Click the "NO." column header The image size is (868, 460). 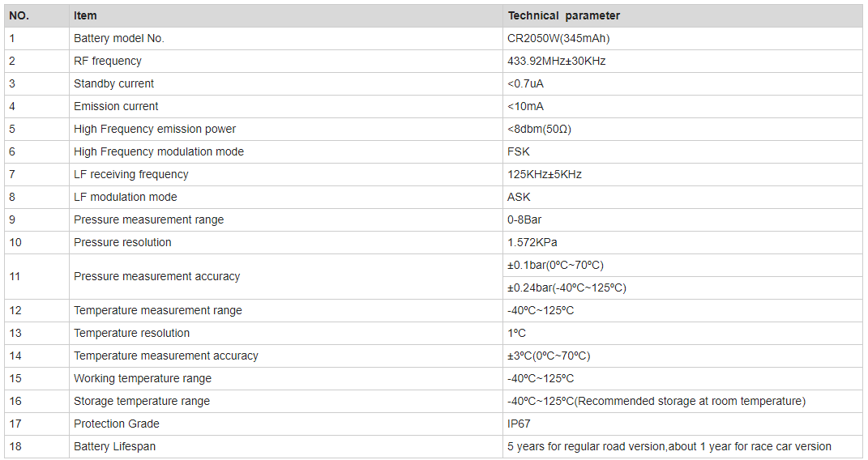tap(19, 15)
